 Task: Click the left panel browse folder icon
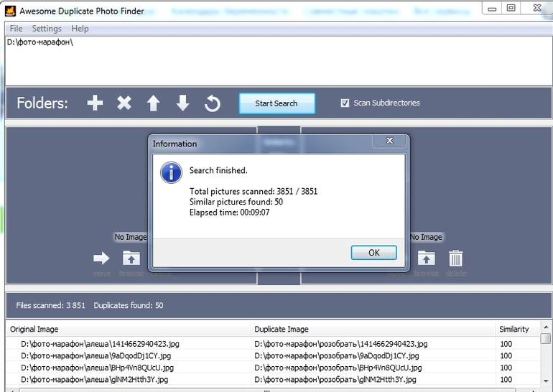click(x=131, y=258)
